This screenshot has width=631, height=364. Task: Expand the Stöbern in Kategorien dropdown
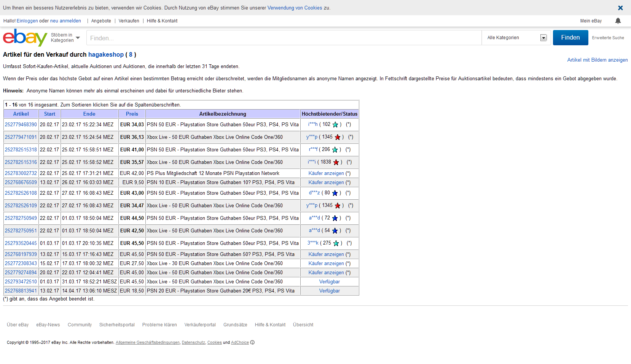tap(65, 38)
